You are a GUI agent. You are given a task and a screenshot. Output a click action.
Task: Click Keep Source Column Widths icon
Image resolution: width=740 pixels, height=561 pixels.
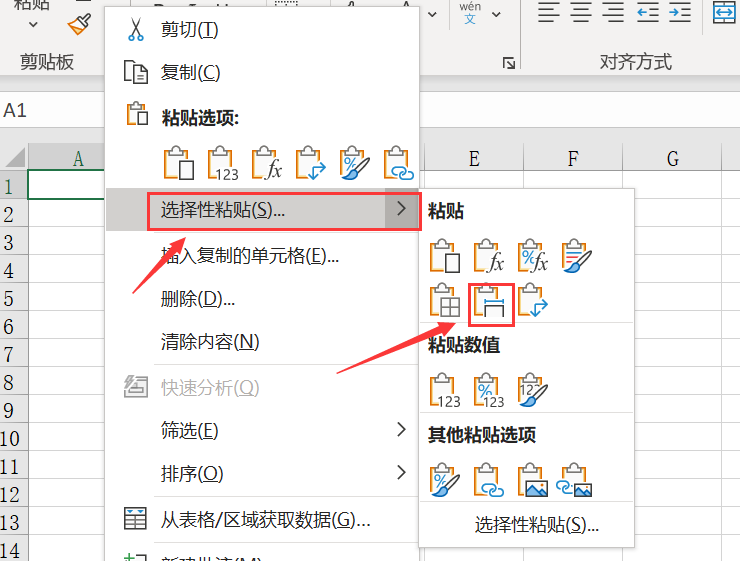pyautogui.click(x=491, y=300)
